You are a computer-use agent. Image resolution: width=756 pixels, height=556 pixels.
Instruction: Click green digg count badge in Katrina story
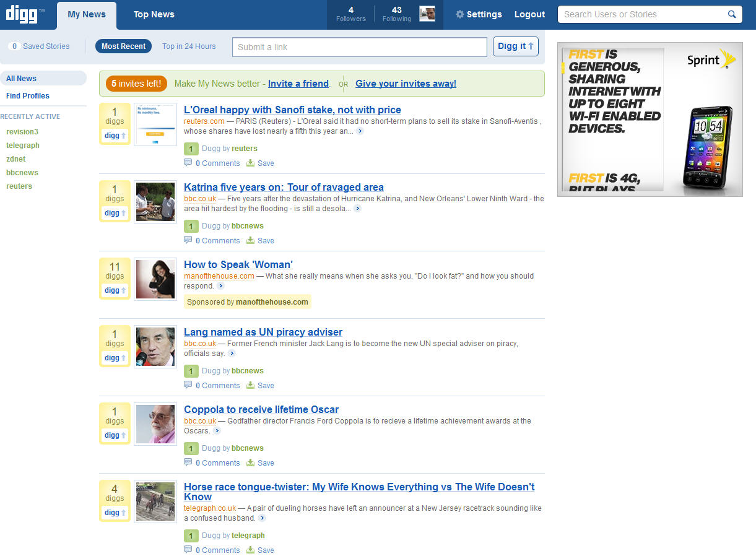pyautogui.click(x=191, y=226)
